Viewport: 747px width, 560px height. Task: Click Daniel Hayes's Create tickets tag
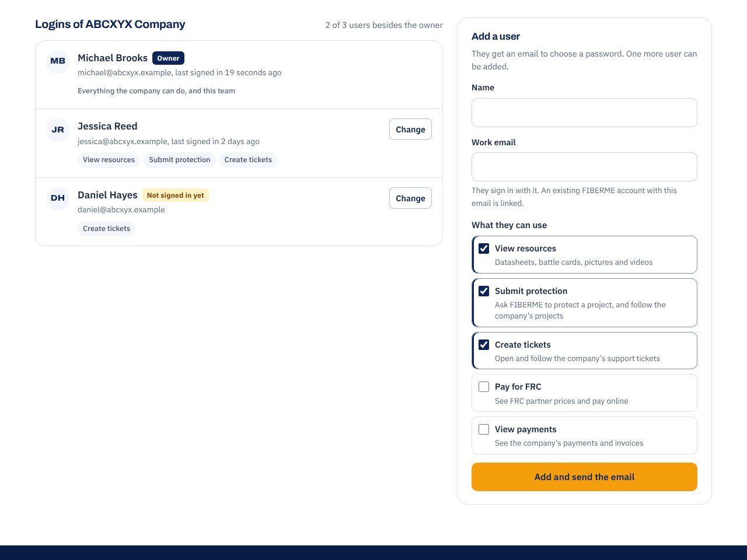click(x=106, y=229)
